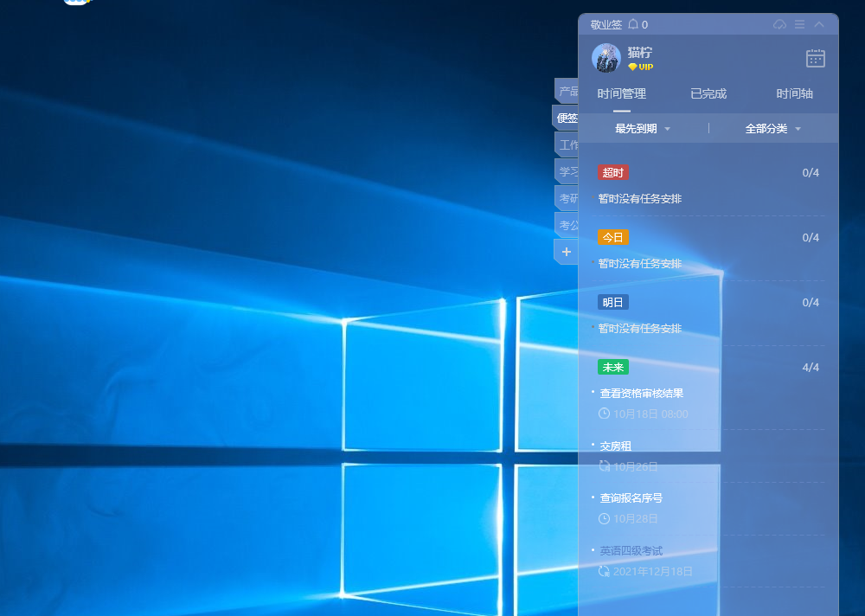This screenshot has height=616, width=865.
Task: Select the 工作 side tab
Action: pos(567,144)
